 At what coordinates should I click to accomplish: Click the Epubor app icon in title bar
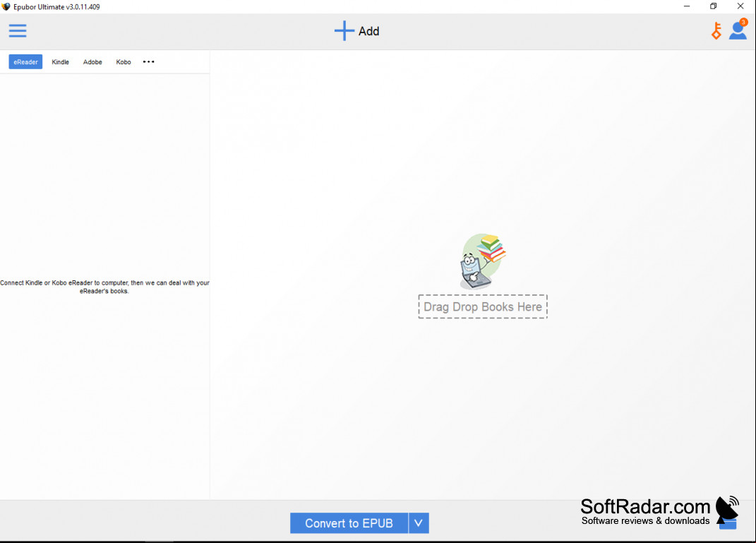6,7
